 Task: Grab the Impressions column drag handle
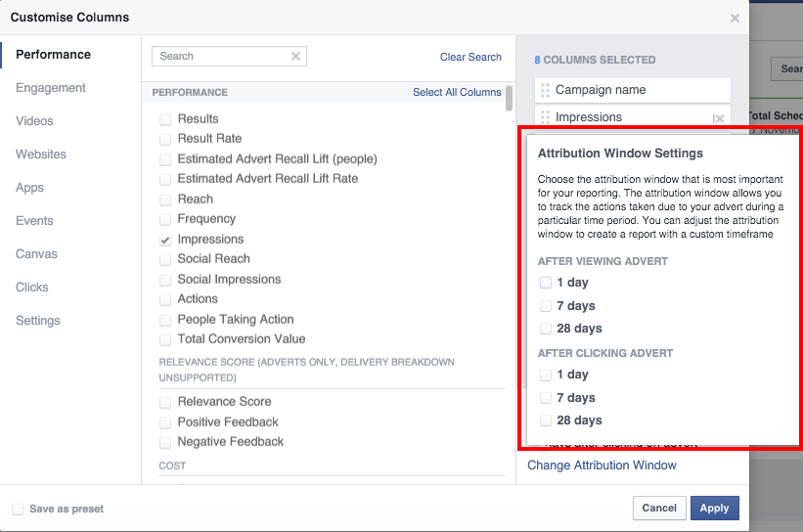(545, 117)
